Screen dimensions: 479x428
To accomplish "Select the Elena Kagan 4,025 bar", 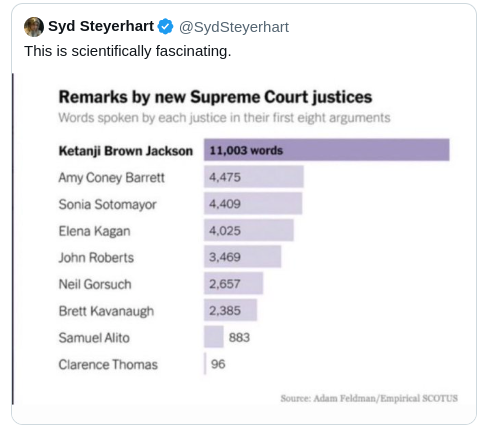I will [249, 230].
